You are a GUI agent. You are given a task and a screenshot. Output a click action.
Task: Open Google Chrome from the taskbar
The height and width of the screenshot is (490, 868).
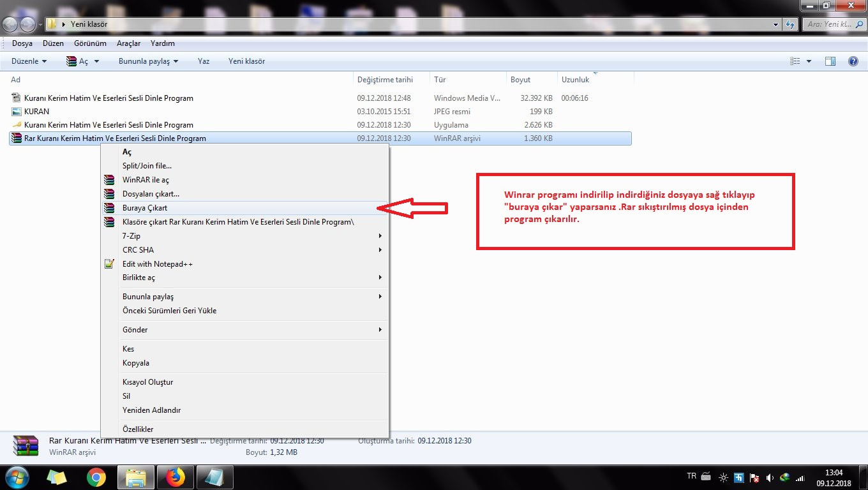click(96, 477)
